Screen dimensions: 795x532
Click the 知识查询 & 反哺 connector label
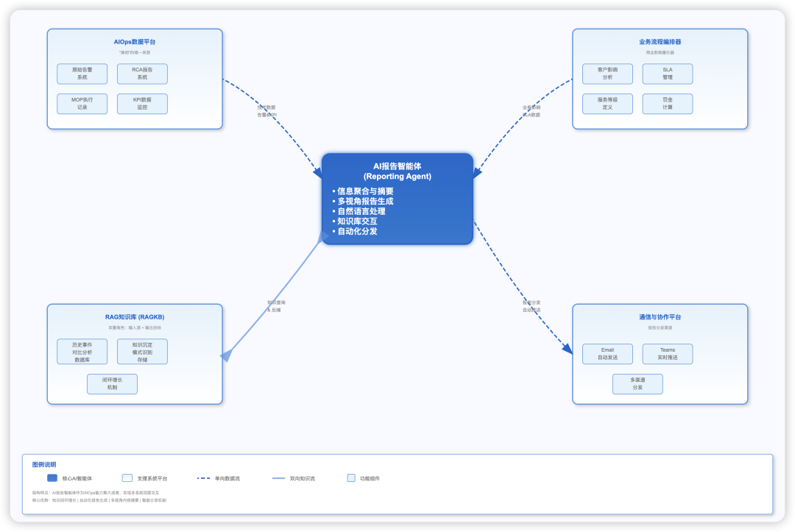(x=276, y=306)
